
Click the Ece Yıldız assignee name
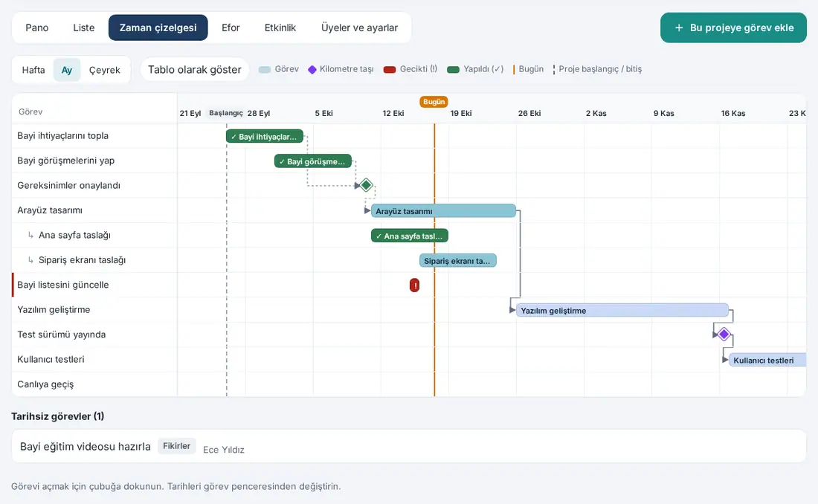coord(223,450)
